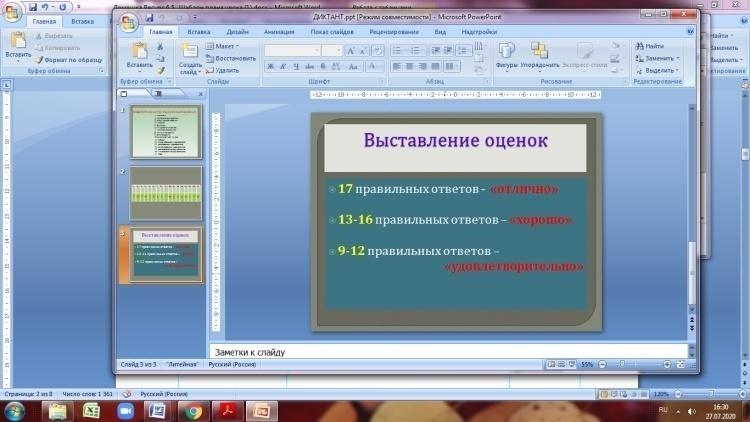The image size is (750, 422).
Task: Select slide 1 thumbnail
Action: click(166, 132)
